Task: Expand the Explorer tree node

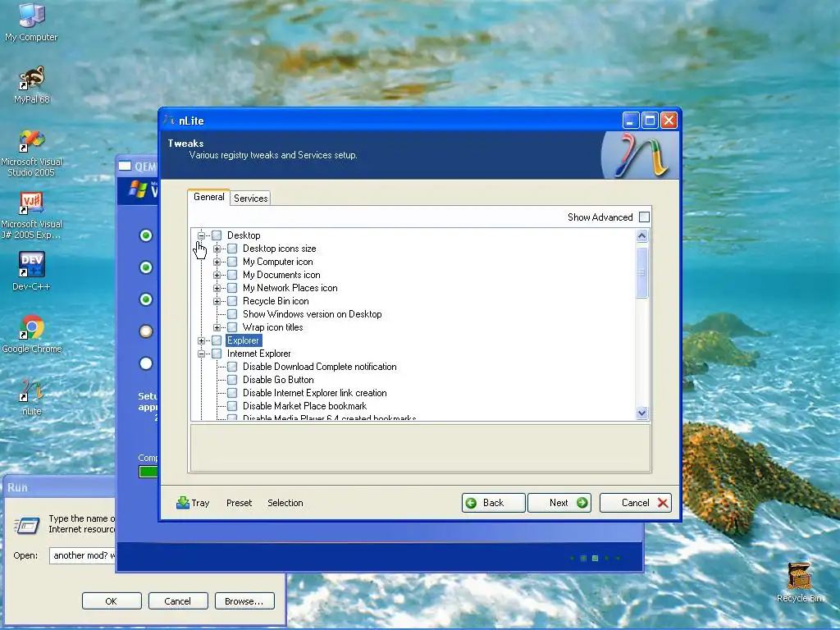Action: [201, 340]
